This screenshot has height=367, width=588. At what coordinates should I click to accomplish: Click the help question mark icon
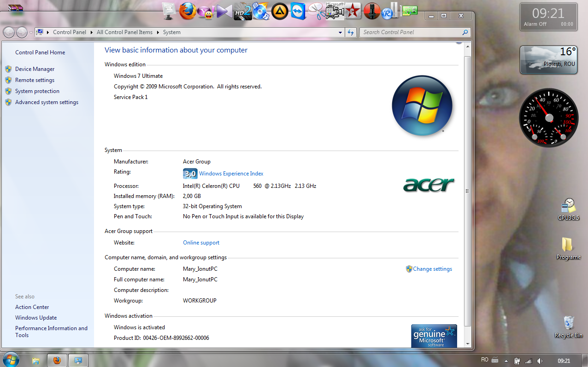[459, 42]
